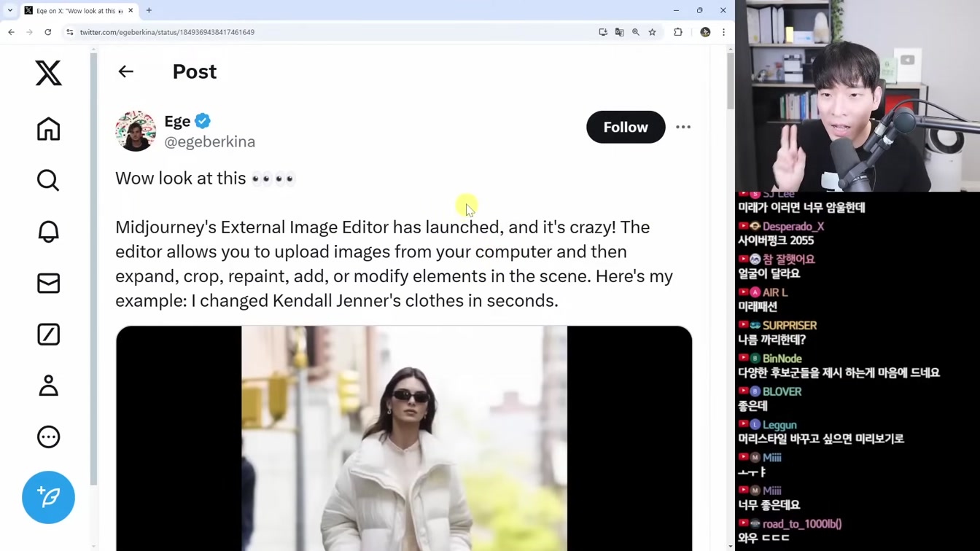Open the Chrome profile avatar
Viewport: 980px width, 551px height.
point(705,32)
